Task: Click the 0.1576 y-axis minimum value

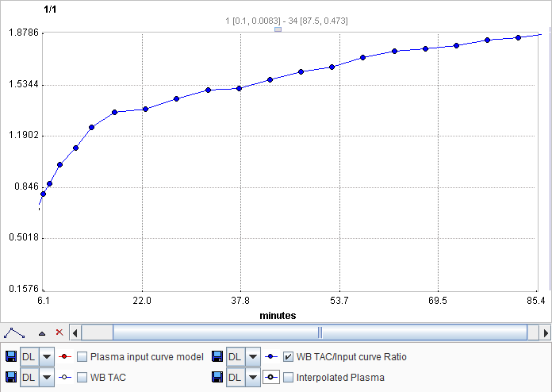Action: click(x=24, y=289)
